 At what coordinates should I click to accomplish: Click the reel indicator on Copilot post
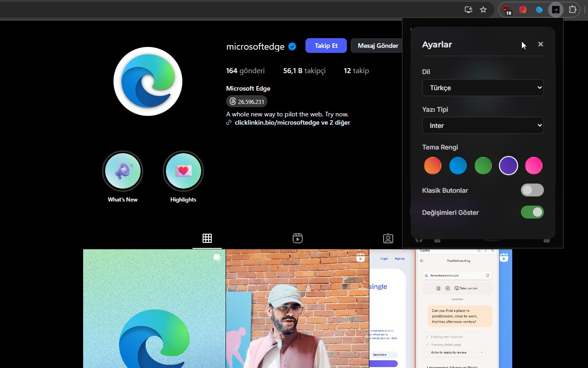[x=504, y=258]
